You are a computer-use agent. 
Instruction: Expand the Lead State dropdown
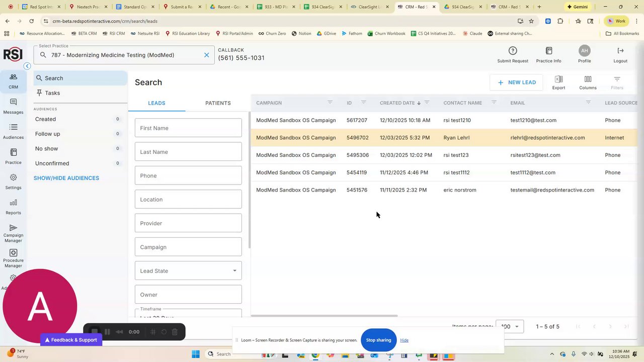[x=188, y=270]
